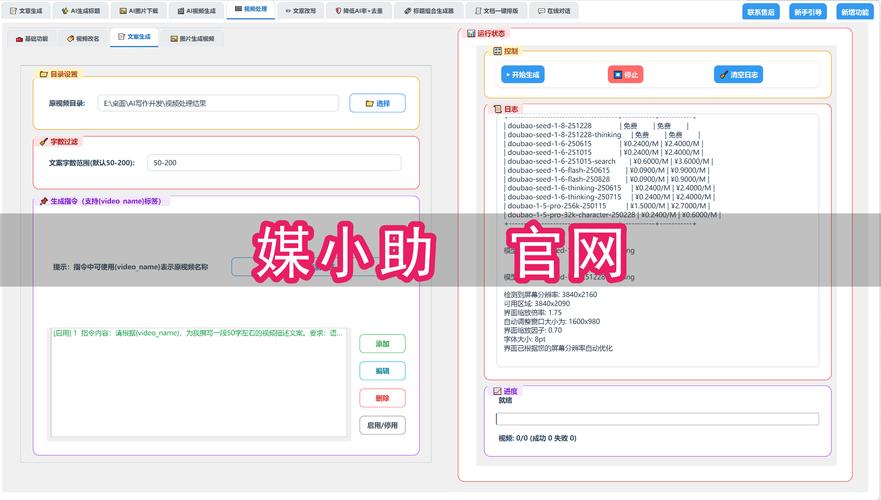Image resolution: width=881 pixels, height=500 pixels.
Task: Click the 联系售后 support button
Action: point(761,12)
